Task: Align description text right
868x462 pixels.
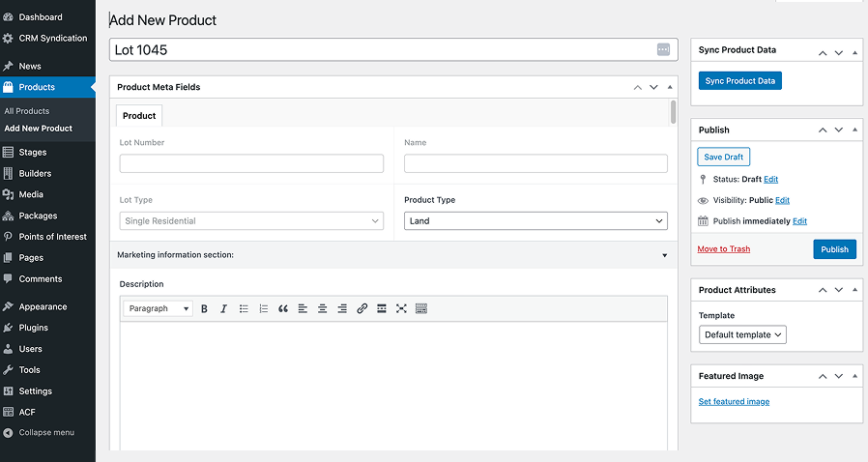Action: pos(342,308)
